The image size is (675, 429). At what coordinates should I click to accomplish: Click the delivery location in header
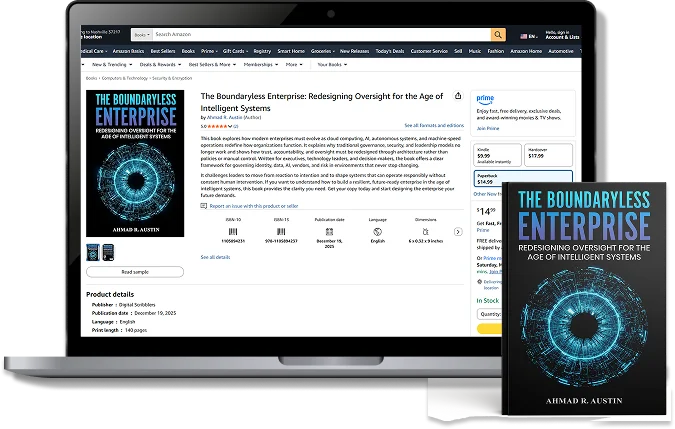[x=100, y=34]
